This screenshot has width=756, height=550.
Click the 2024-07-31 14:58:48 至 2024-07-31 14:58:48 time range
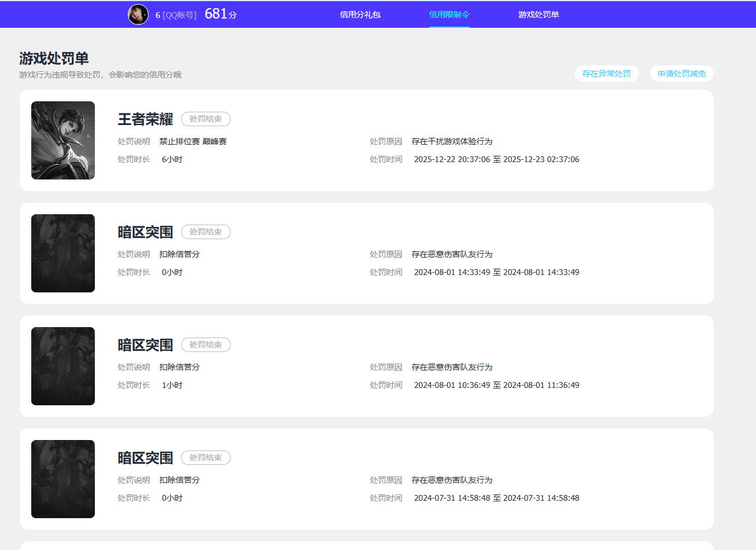pyautogui.click(x=497, y=498)
